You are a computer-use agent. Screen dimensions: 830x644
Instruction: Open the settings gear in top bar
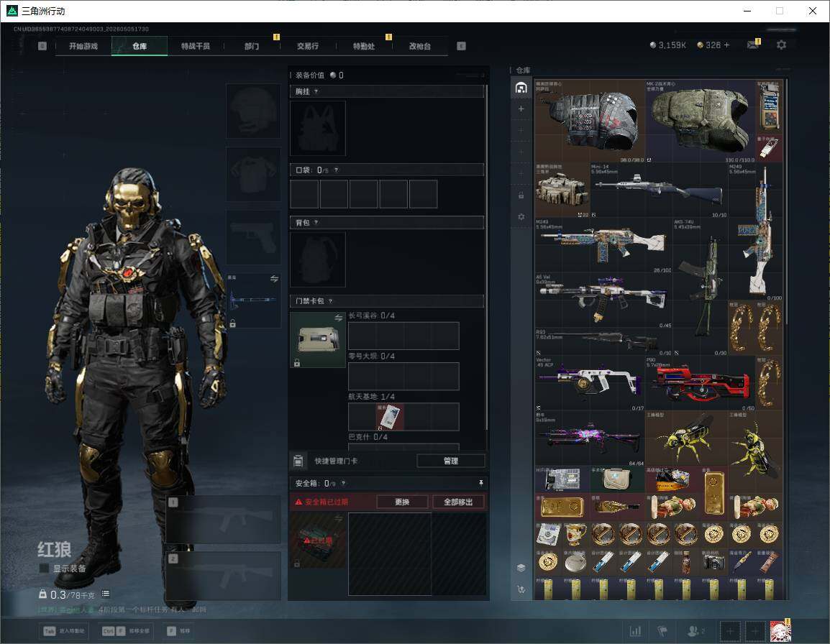pyautogui.click(x=781, y=45)
